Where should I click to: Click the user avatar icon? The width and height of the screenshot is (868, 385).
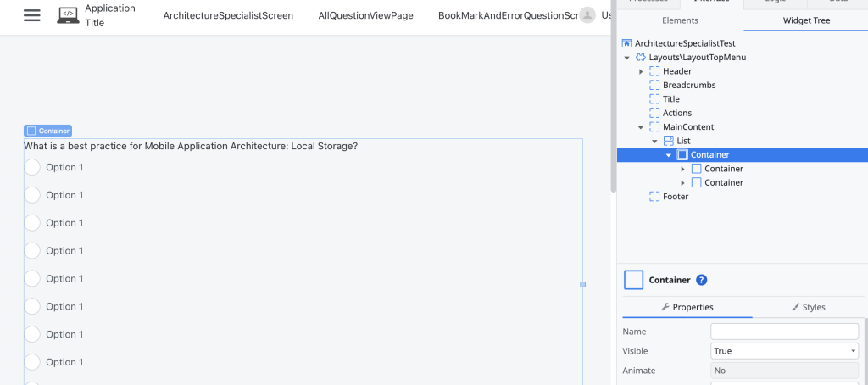587,15
